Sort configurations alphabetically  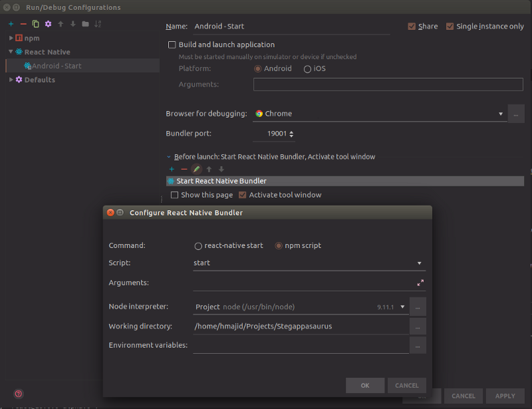pyautogui.click(x=98, y=24)
